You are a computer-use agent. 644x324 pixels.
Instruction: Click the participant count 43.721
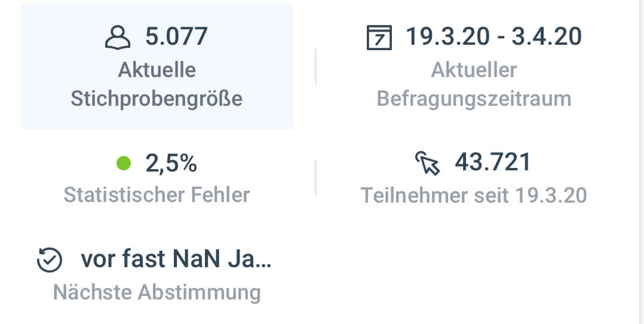pos(493,162)
